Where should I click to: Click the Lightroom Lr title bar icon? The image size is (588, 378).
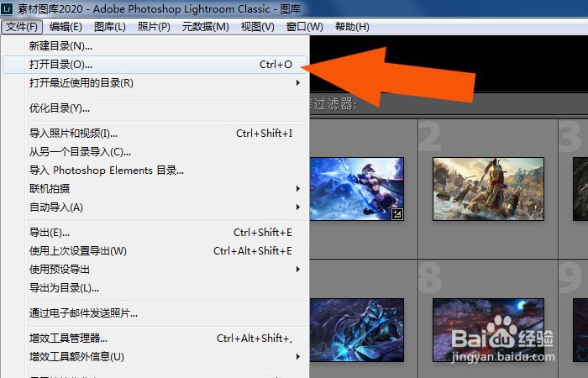click(7, 8)
